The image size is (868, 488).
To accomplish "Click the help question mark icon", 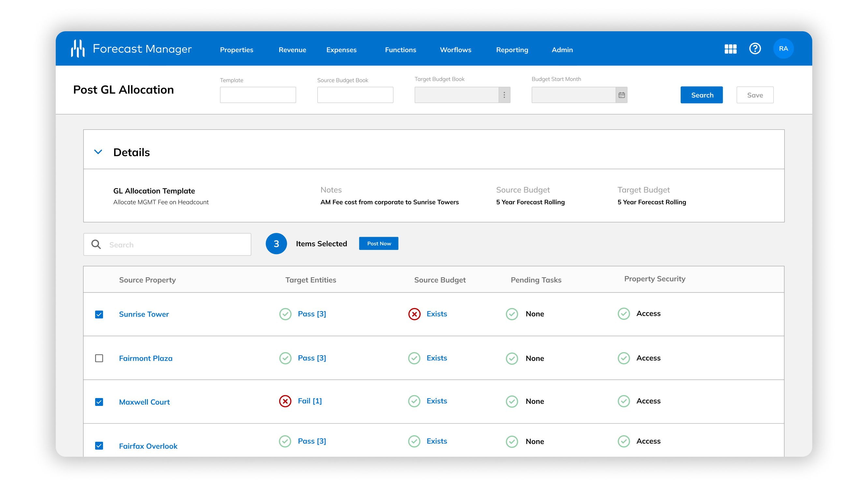I will click(755, 49).
